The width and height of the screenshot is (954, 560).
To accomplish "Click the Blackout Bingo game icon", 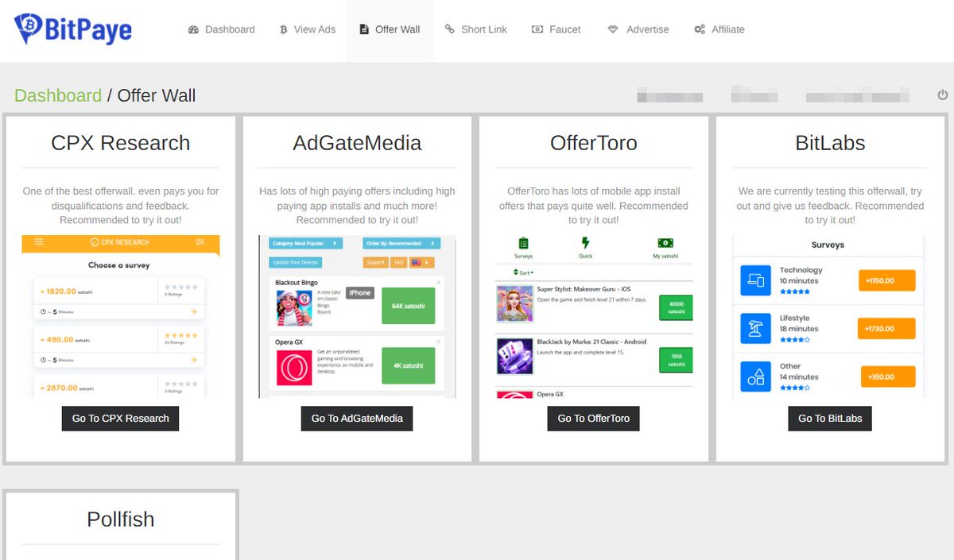I will 294,307.
